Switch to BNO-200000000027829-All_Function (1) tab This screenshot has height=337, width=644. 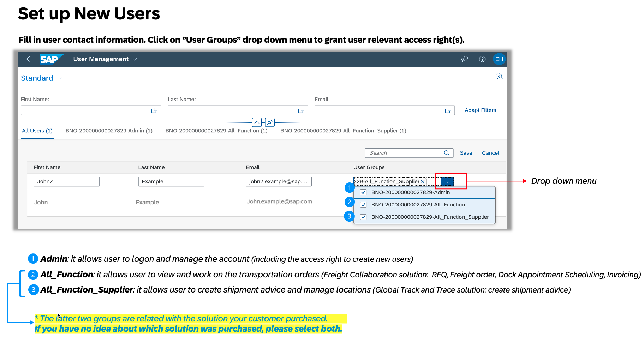[216, 131]
